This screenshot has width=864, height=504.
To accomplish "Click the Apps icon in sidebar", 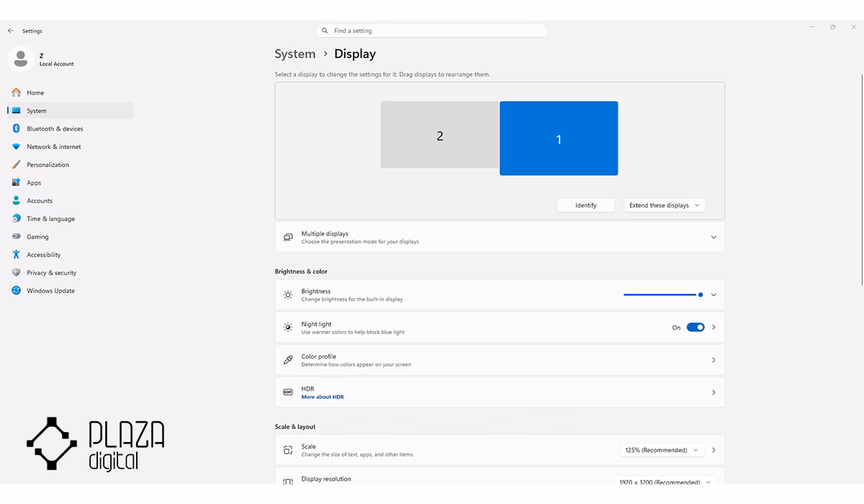I will point(16,183).
